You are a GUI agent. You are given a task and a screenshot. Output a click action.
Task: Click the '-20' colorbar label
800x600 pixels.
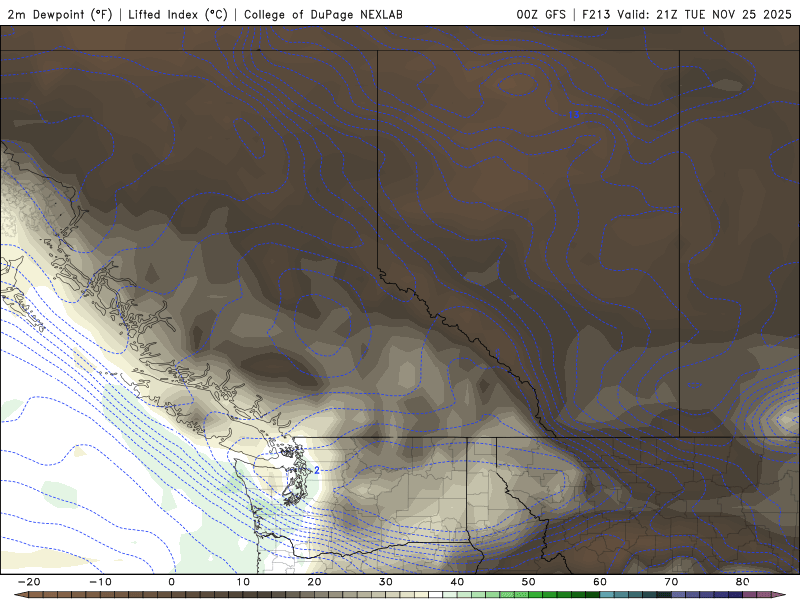click(x=29, y=582)
